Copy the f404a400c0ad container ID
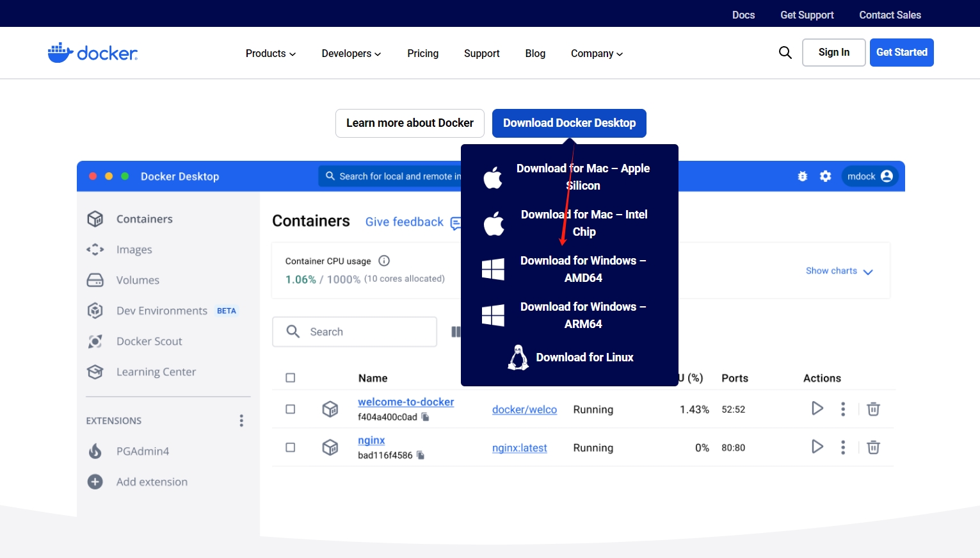The image size is (980, 558). pos(425,417)
